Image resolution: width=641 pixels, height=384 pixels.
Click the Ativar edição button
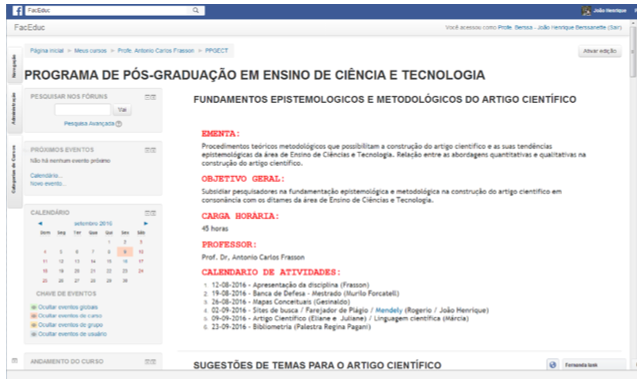[x=600, y=51]
